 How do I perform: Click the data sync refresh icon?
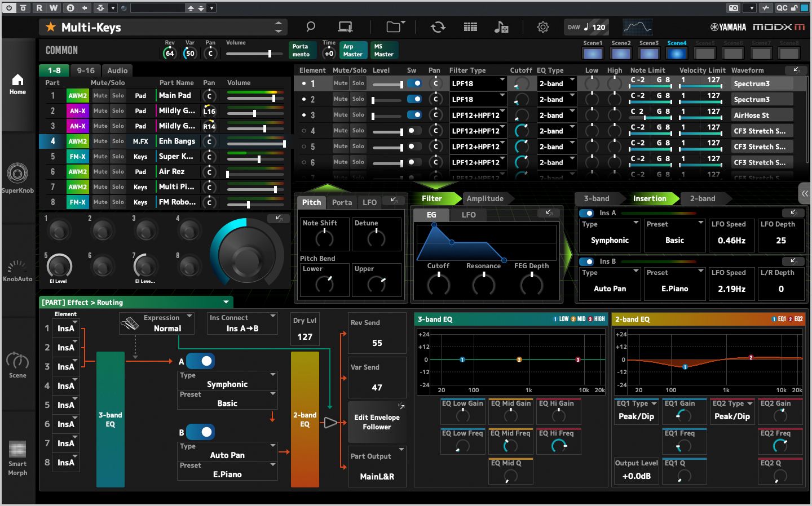click(x=438, y=26)
